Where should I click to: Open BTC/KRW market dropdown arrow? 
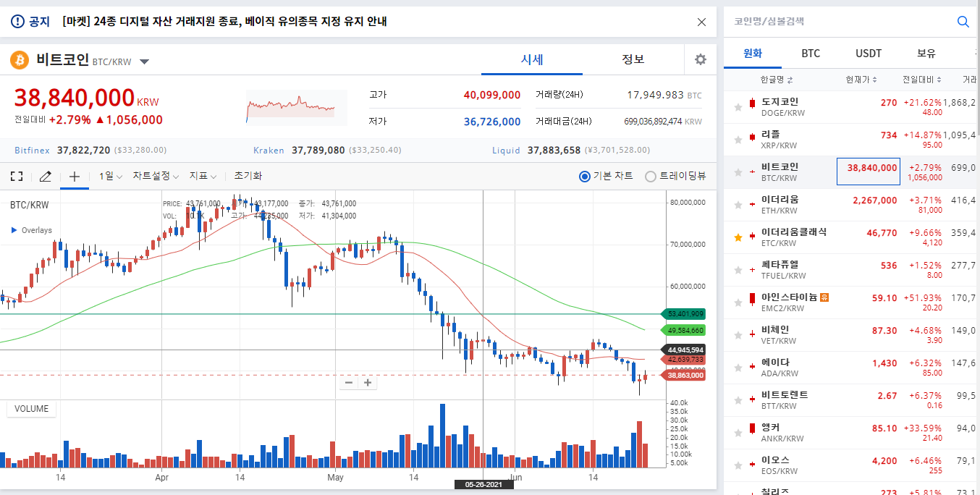(x=144, y=62)
